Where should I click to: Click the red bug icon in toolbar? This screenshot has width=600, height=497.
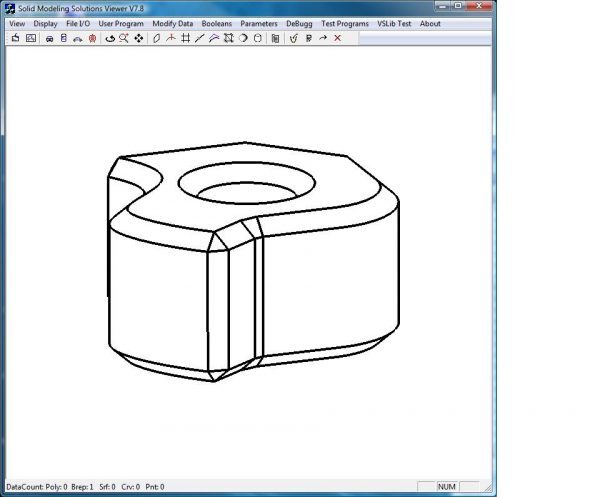[92, 38]
